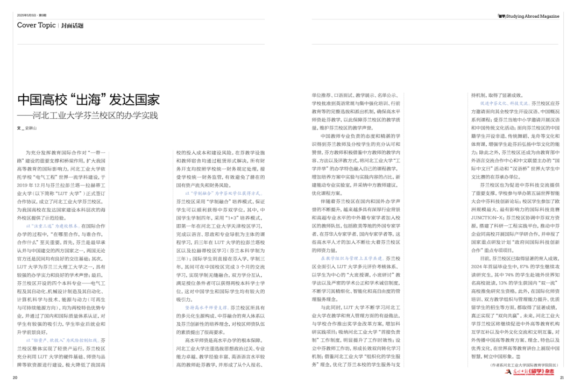Image resolution: width=581 pixels, height=392 pixels.
Task: Click the blue subheading "促进中芬文化、科技交流"
Action: [x=504, y=103]
